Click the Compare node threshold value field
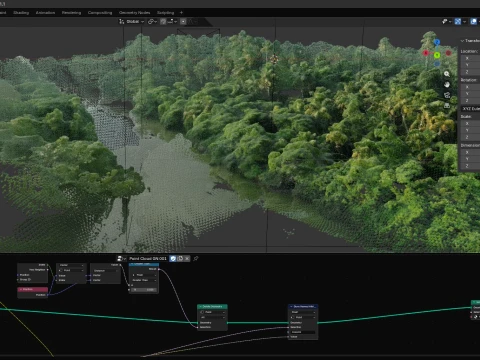480x360 pixels. pos(144,290)
